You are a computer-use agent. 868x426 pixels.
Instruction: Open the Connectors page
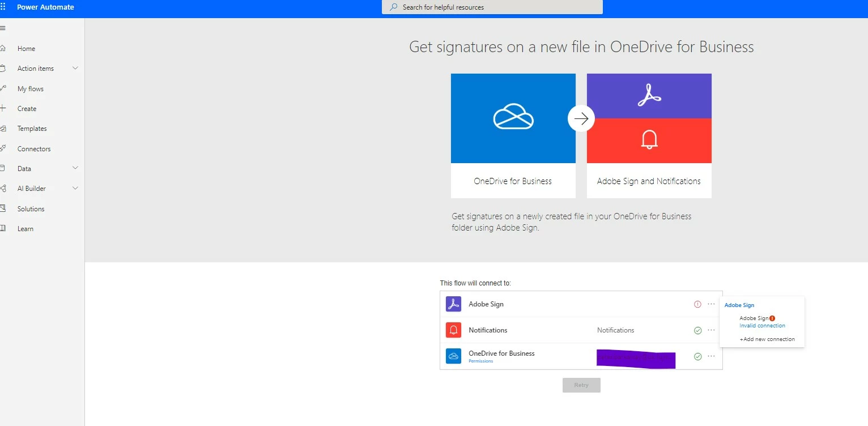point(34,149)
